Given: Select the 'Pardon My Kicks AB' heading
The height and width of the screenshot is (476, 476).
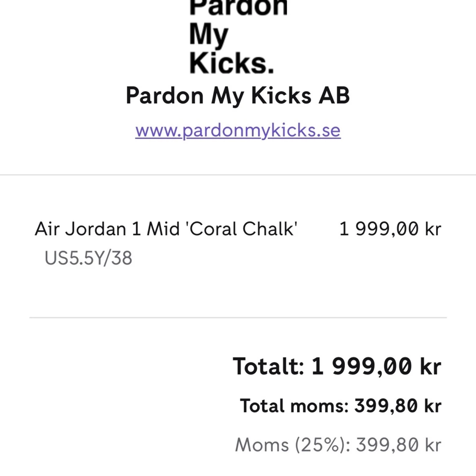Looking at the screenshot, I should tap(238, 96).
